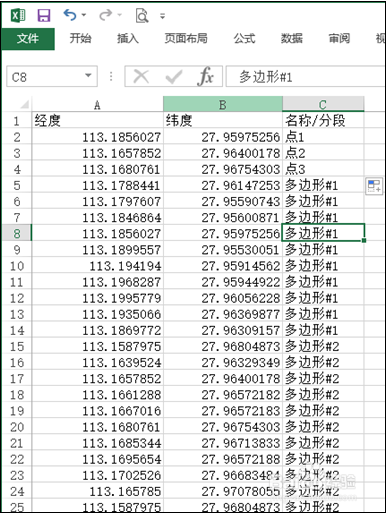Screen dimensions: 386x515
Task: Select cell with 113.1657852 in row 3
Action: 97,153
